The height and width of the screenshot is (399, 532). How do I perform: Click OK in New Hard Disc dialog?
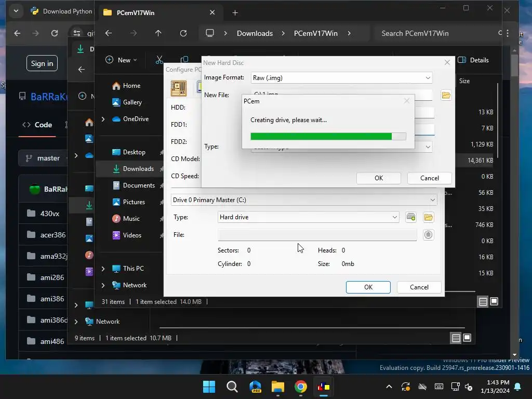pyautogui.click(x=379, y=178)
